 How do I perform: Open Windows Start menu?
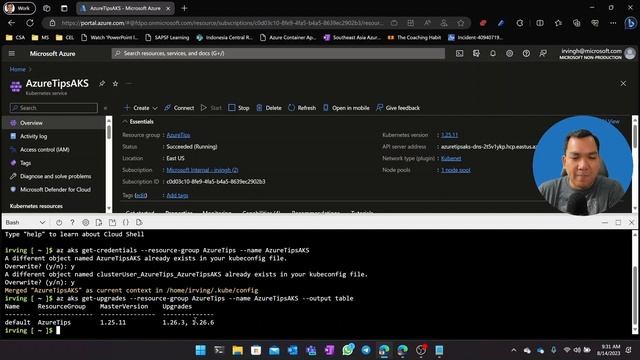[x=200, y=350]
